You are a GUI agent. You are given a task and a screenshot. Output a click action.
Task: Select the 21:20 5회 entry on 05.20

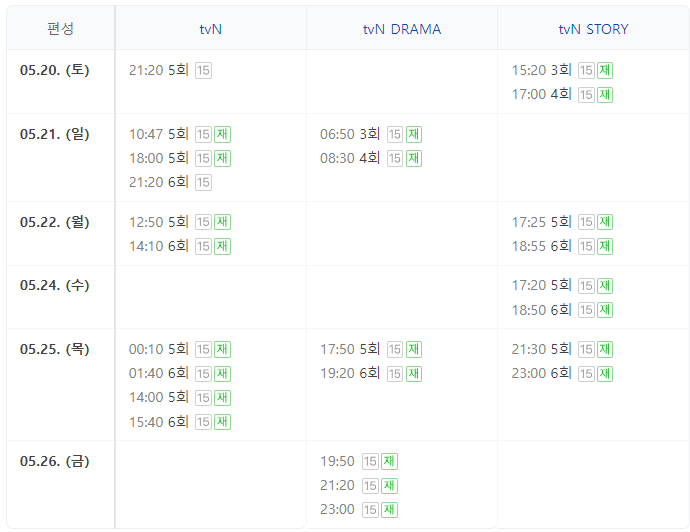159,70
